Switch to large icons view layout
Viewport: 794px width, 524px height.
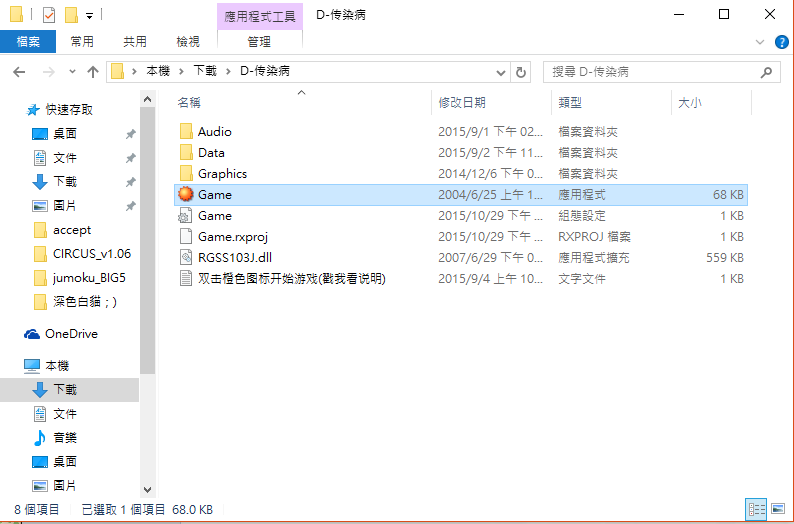pyautogui.click(x=778, y=509)
